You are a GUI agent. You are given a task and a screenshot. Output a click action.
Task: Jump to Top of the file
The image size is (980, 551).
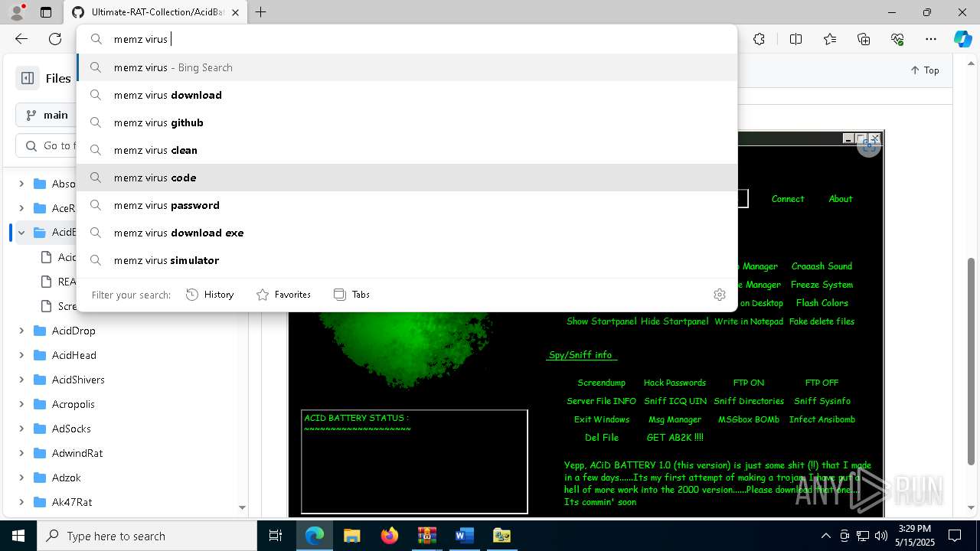coord(925,70)
